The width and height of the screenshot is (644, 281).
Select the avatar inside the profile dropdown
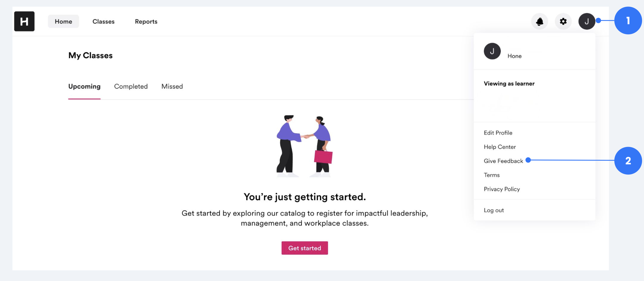(492, 51)
